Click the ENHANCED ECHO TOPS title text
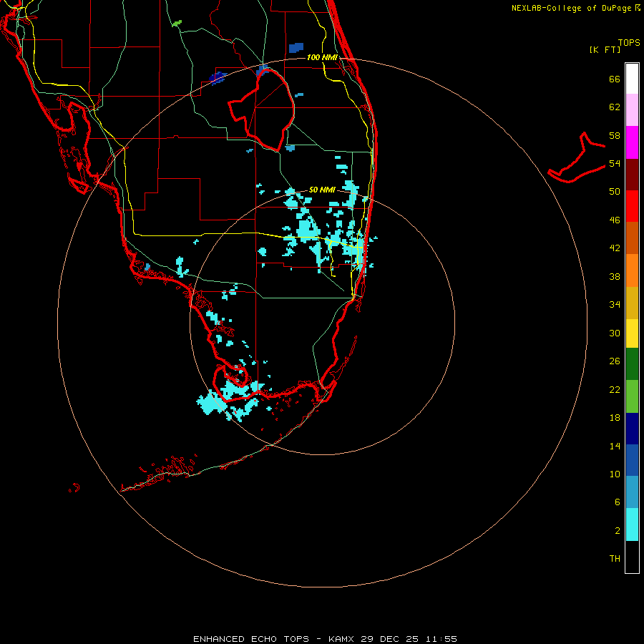This screenshot has height=644, width=644. click(251, 639)
